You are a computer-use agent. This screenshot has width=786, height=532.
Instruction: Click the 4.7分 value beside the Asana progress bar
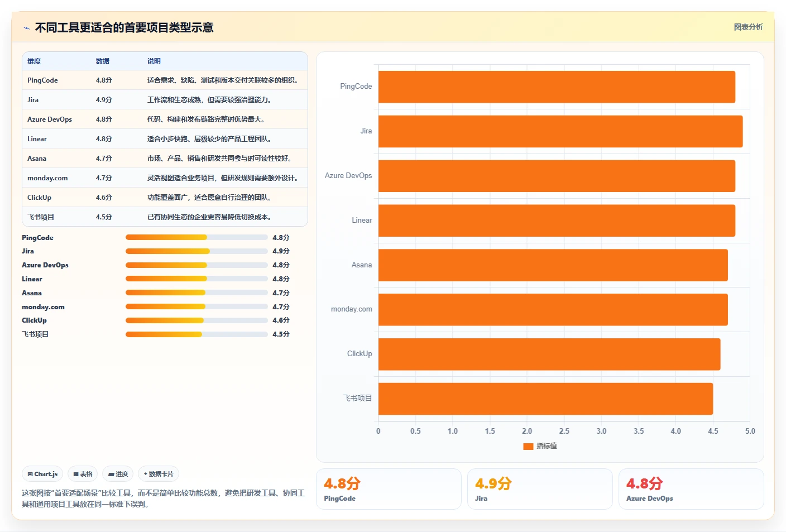coord(281,293)
